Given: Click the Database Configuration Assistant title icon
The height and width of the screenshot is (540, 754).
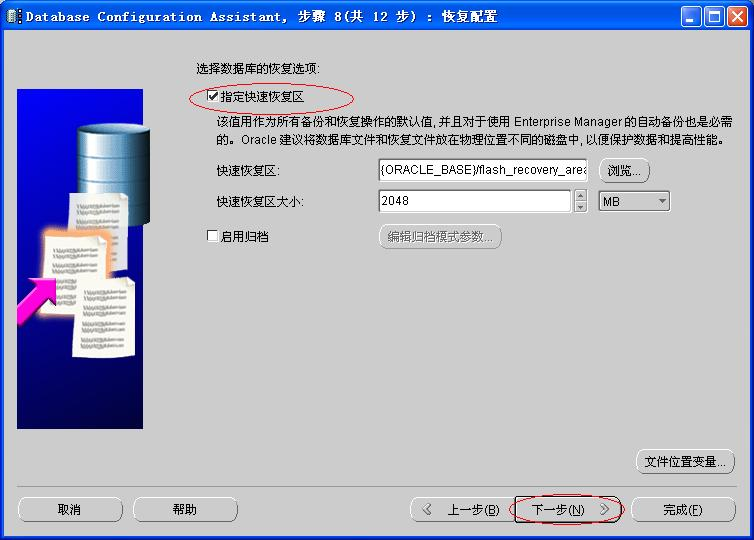Looking at the screenshot, I should 13,17.
